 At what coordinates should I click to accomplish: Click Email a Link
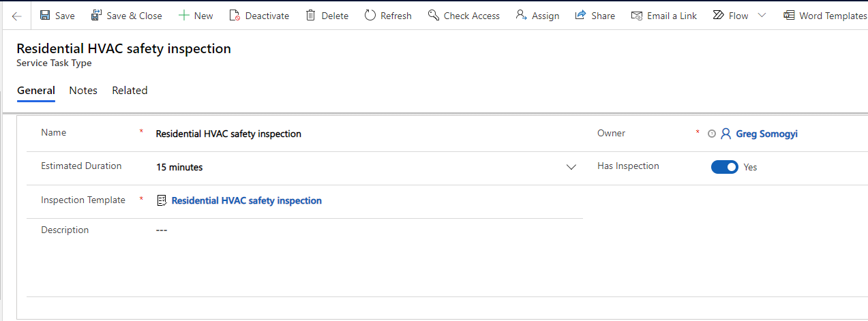point(663,16)
